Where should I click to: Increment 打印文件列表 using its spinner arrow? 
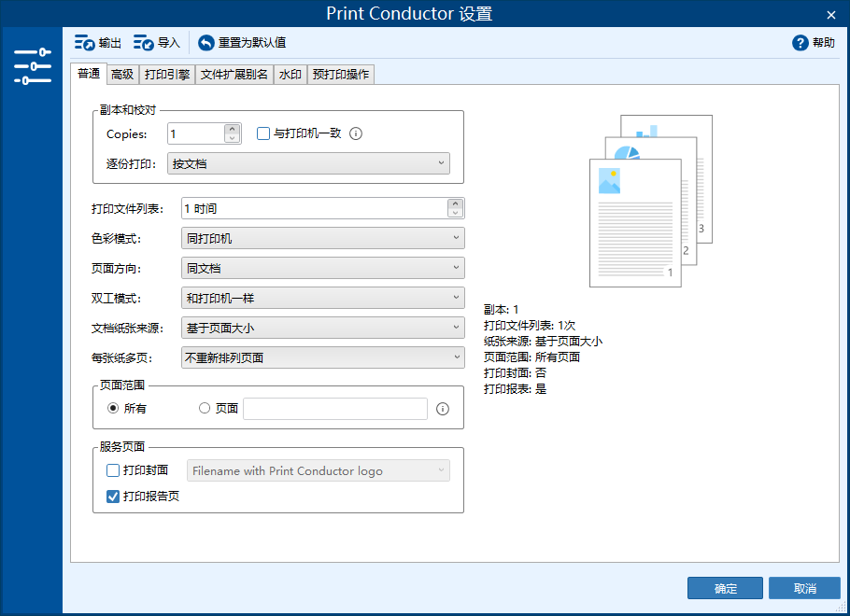pyautogui.click(x=456, y=203)
